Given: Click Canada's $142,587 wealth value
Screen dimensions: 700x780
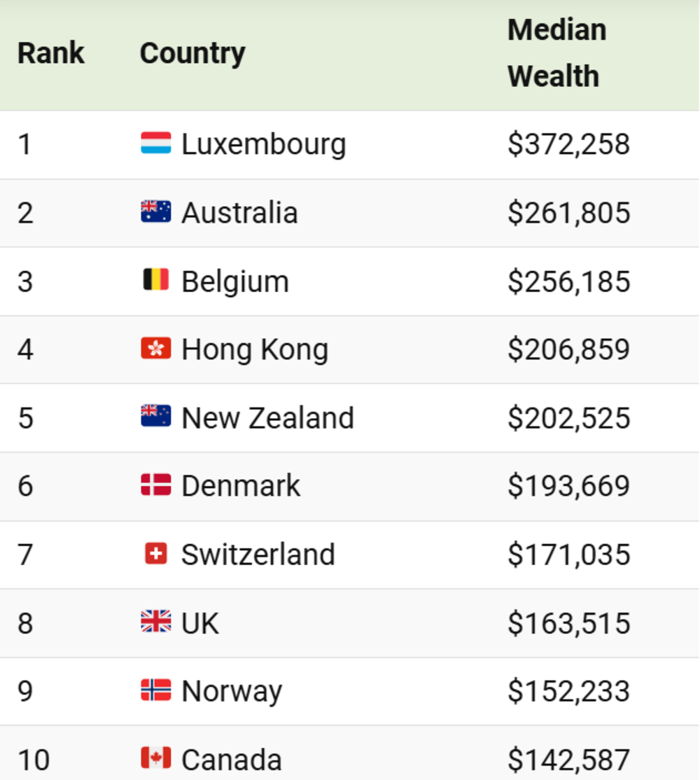Looking at the screenshot, I should tap(568, 760).
